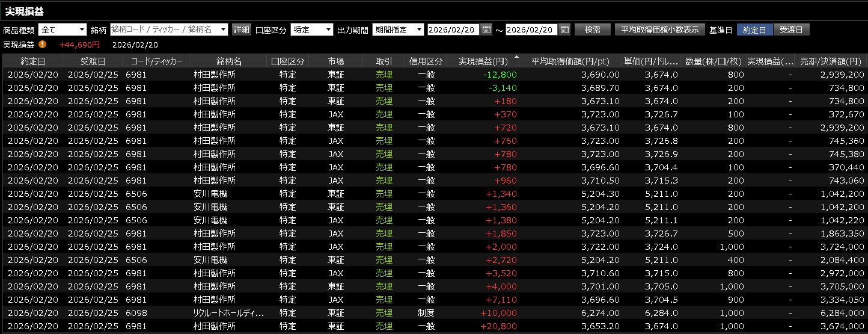Open the end date calendar picker

pyautogui.click(x=564, y=29)
